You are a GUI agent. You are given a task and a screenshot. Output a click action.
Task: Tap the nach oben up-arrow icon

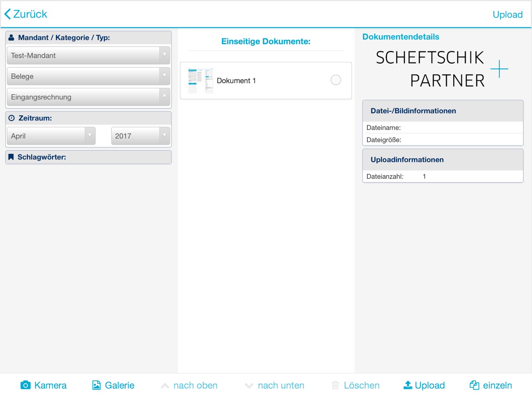tap(165, 386)
